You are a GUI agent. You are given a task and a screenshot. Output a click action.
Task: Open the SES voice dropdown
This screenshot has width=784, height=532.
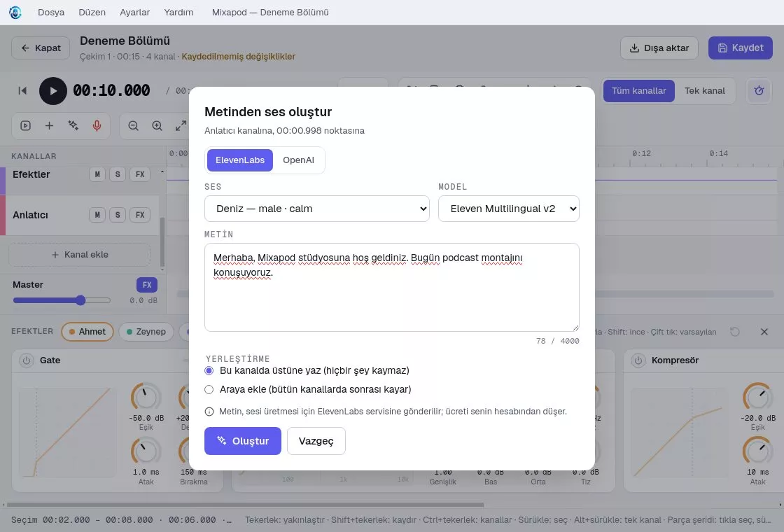tap(317, 209)
